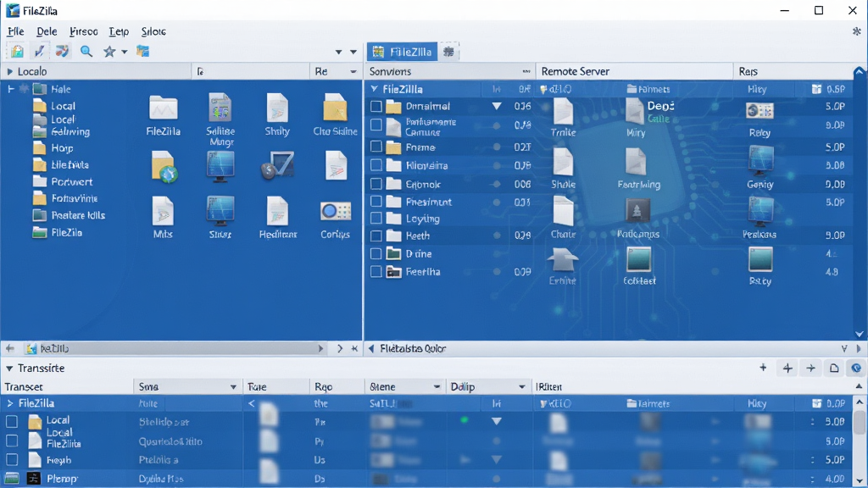Viewport: 868px width, 488px height.
Task: Open the Eofiteet screen icon
Action: (x=639, y=266)
